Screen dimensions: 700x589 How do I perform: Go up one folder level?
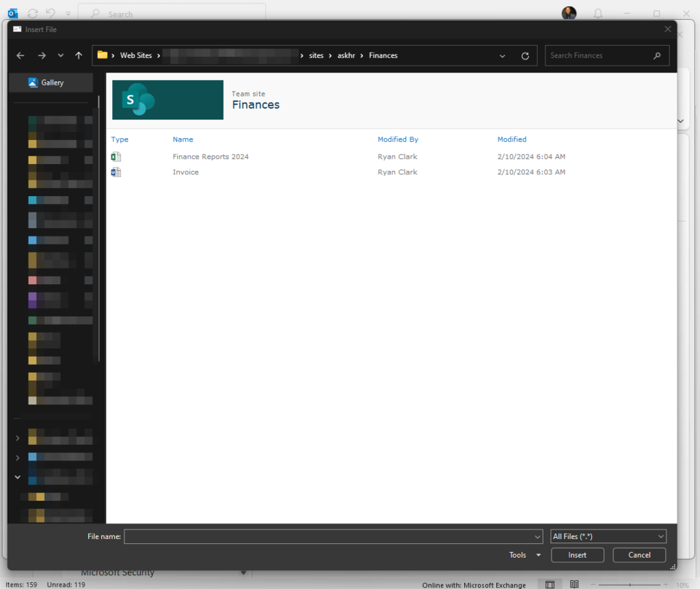pos(79,55)
